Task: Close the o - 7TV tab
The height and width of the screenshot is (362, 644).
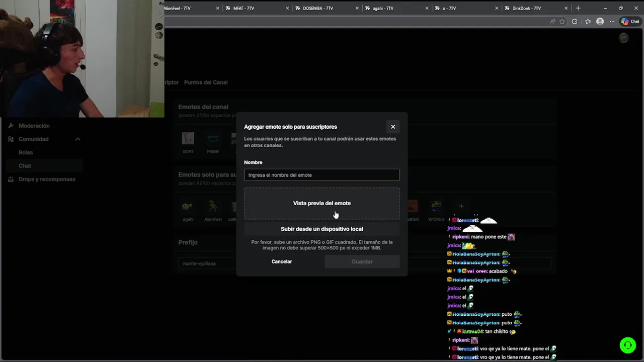Action: [x=497, y=8]
